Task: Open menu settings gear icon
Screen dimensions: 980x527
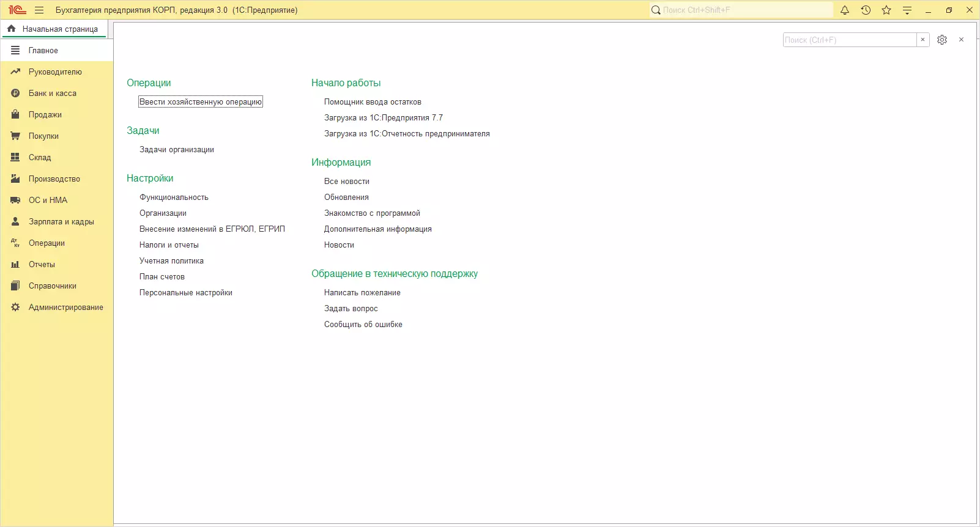Action: [942, 40]
